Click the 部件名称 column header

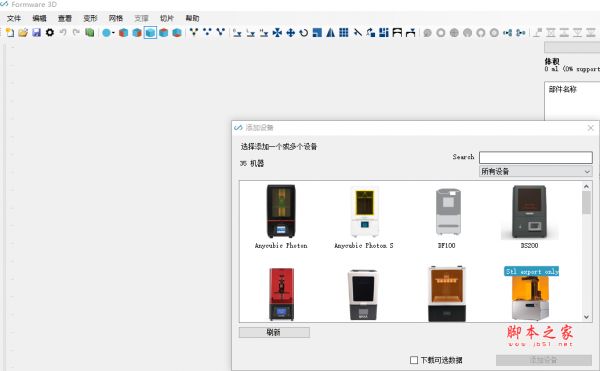pos(563,89)
